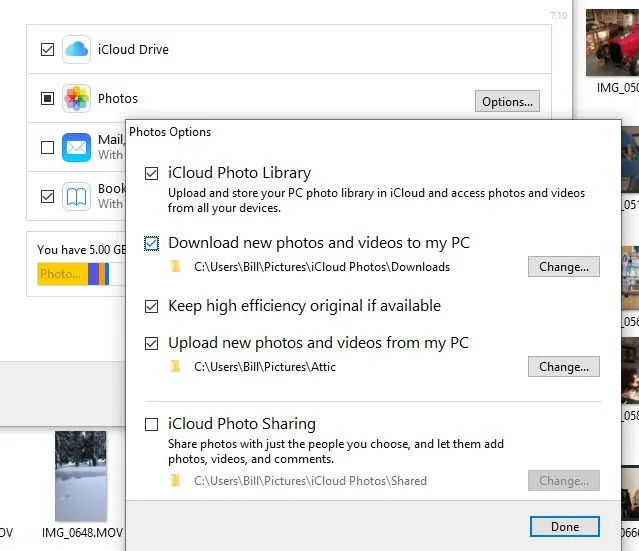639x551 pixels.
Task: Click purple segment of storage bar
Action: tap(93, 274)
